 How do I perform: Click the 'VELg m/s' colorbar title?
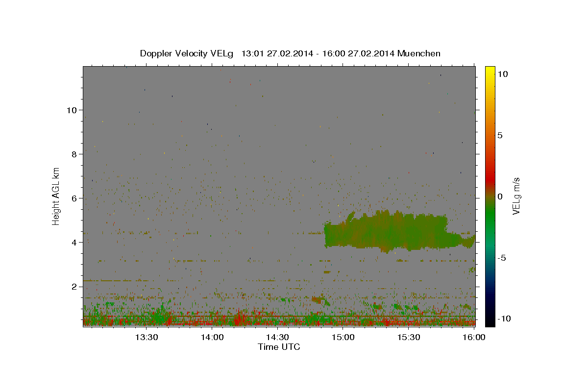pos(516,196)
